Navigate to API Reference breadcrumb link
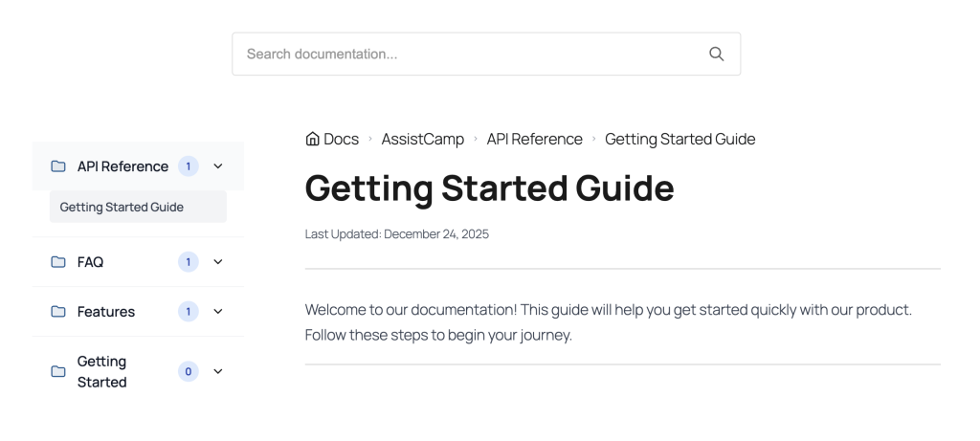The image size is (980, 441). pyautogui.click(x=534, y=140)
